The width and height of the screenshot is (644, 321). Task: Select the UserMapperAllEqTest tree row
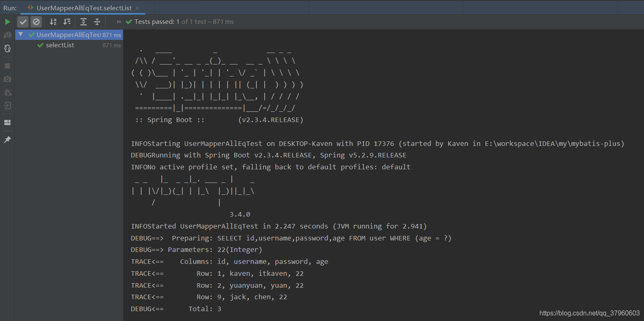pyautogui.click(x=69, y=35)
